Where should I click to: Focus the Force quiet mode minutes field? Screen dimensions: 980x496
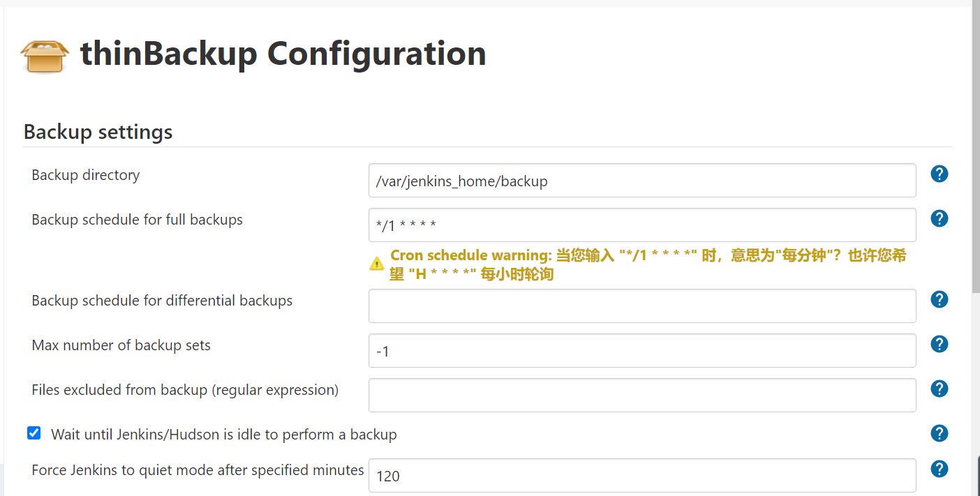642,476
